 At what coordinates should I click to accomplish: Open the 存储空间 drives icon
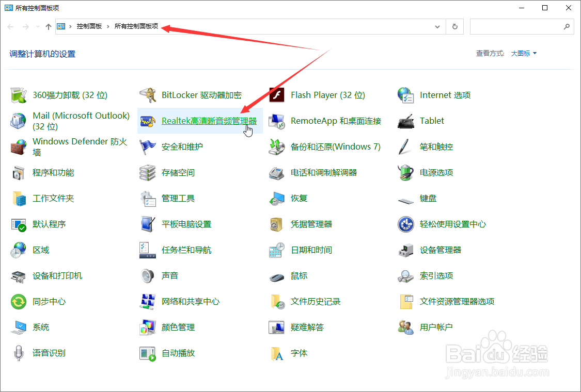(148, 173)
